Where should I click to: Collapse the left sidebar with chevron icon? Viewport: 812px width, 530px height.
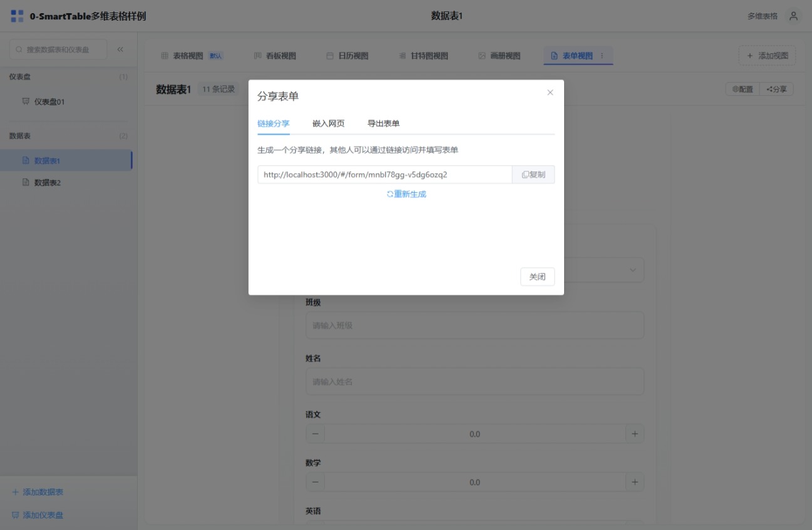tap(120, 49)
